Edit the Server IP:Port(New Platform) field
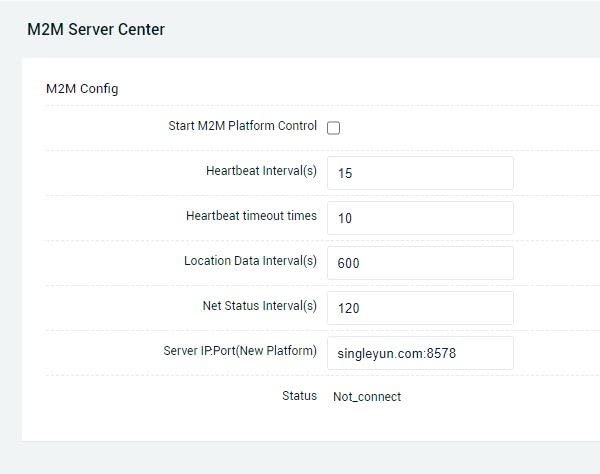This screenshot has width=600, height=474. pyautogui.click(x=420, y=353)
